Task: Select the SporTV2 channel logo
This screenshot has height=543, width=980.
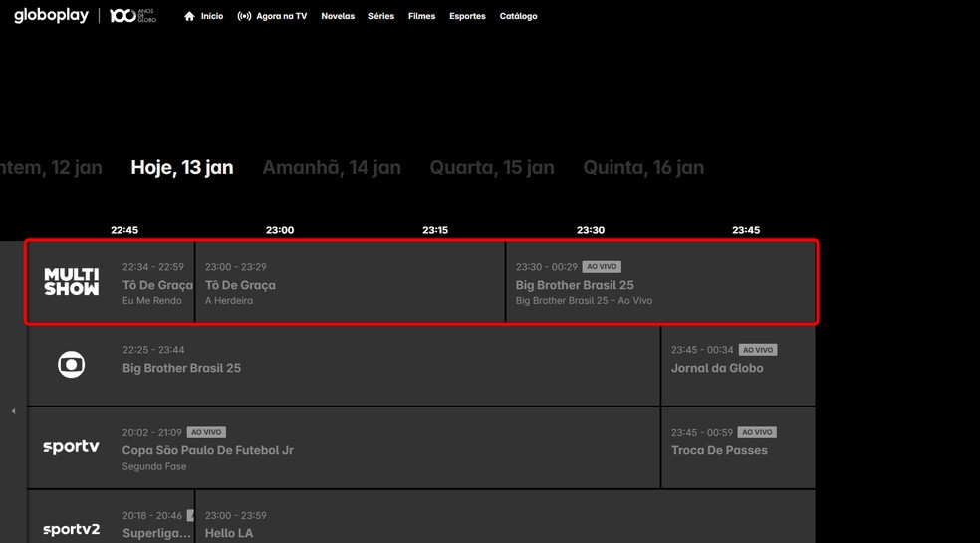Action: click(72, 529)
